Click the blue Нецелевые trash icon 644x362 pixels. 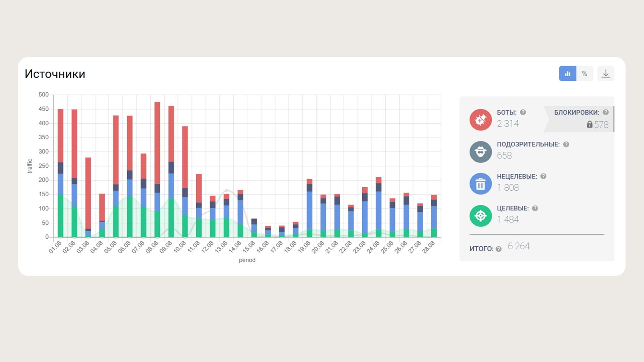tap(480, 184)
